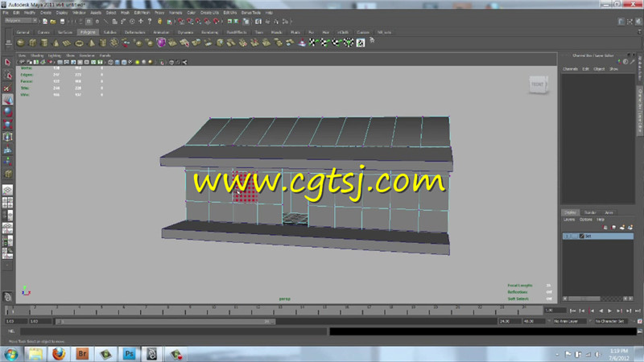The width and height of the screenshot is (644, 362).
Task: Click the MEL command line input
Action: [x=173, y=331]
